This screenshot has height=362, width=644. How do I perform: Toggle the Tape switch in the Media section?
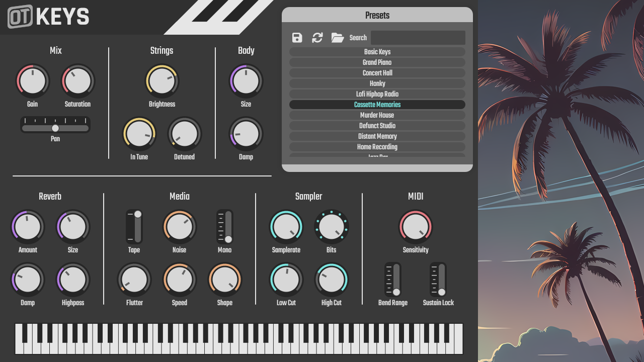[x=135, y=227]
